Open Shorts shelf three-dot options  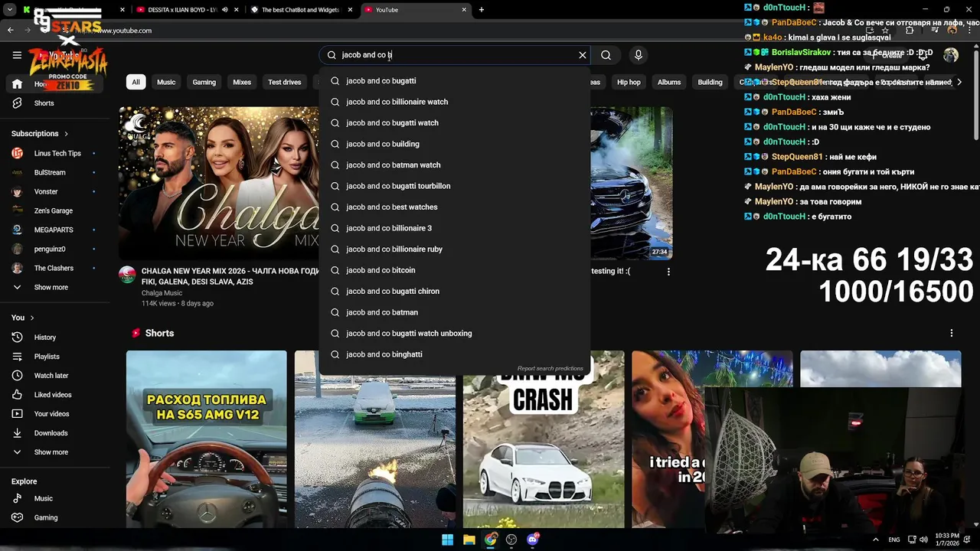952,334
